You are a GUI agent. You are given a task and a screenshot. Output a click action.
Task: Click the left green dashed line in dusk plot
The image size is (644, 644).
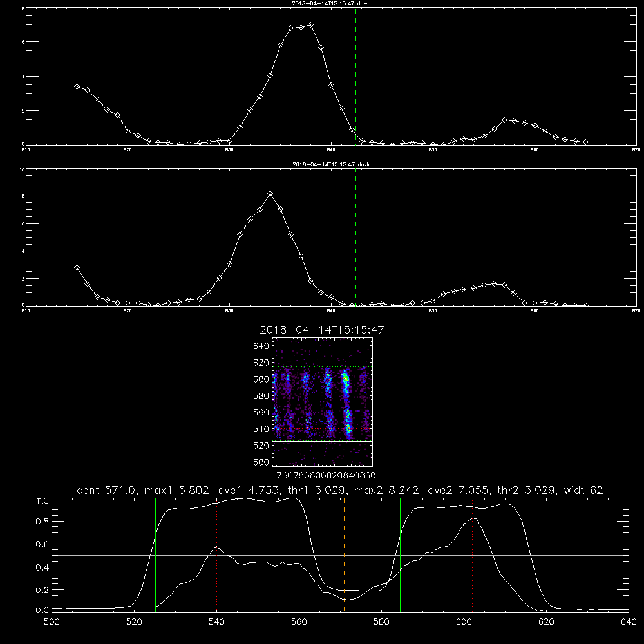205,238
